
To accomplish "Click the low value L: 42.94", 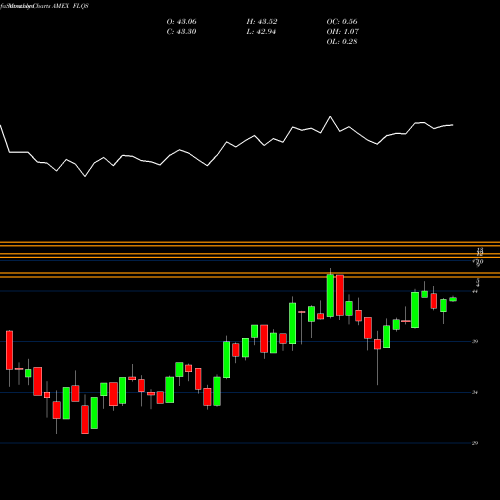I will point(262,32).
